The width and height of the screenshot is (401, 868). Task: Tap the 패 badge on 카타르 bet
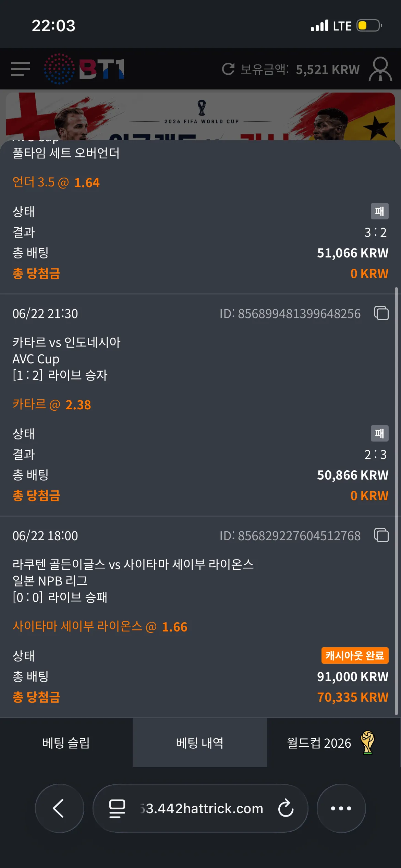[x=380, y=433]
